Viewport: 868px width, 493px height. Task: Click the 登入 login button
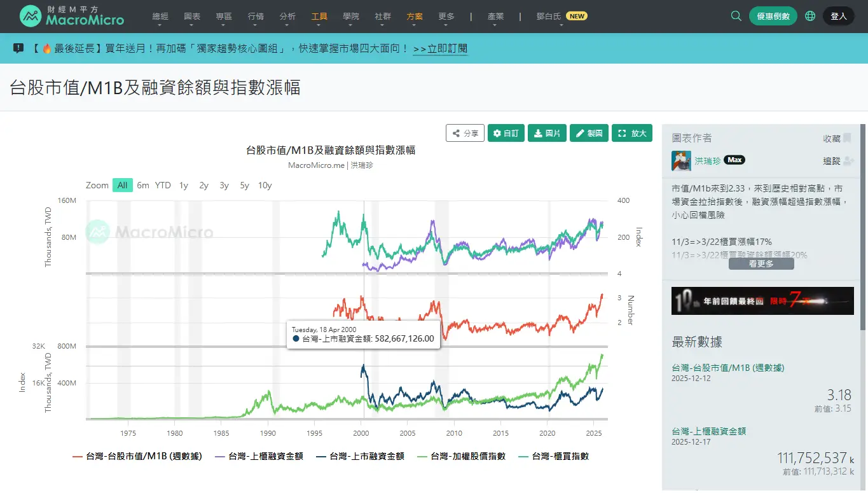(x=838, y=16)
